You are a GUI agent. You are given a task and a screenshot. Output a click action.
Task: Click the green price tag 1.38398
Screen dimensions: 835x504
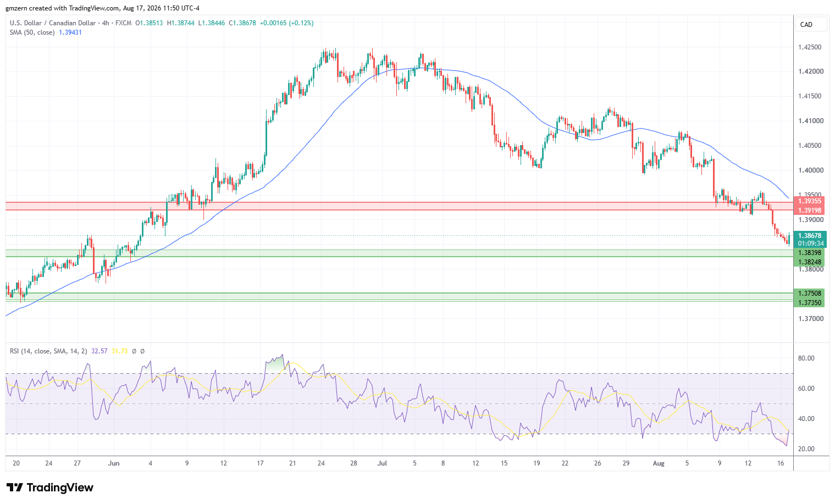coord(810,253)
